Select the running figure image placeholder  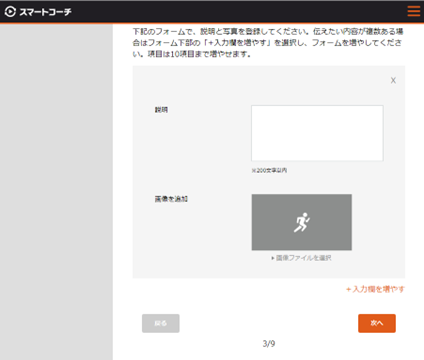[x=301, y=222]
